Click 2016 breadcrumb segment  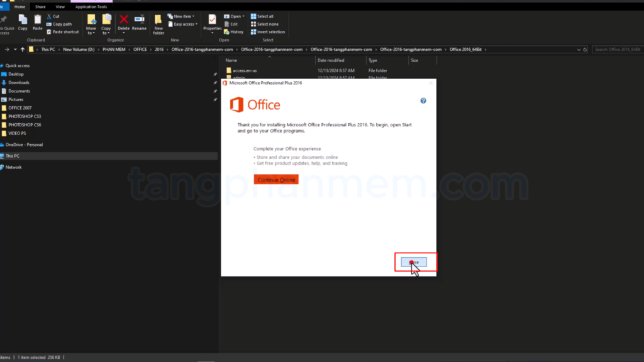(x=159, y=49)
